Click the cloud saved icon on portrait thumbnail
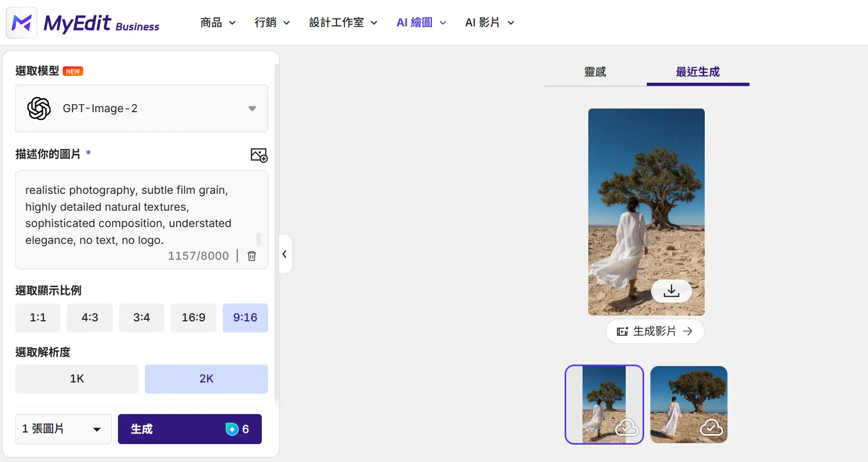This screenshot has width=868, height=462. 627,427
